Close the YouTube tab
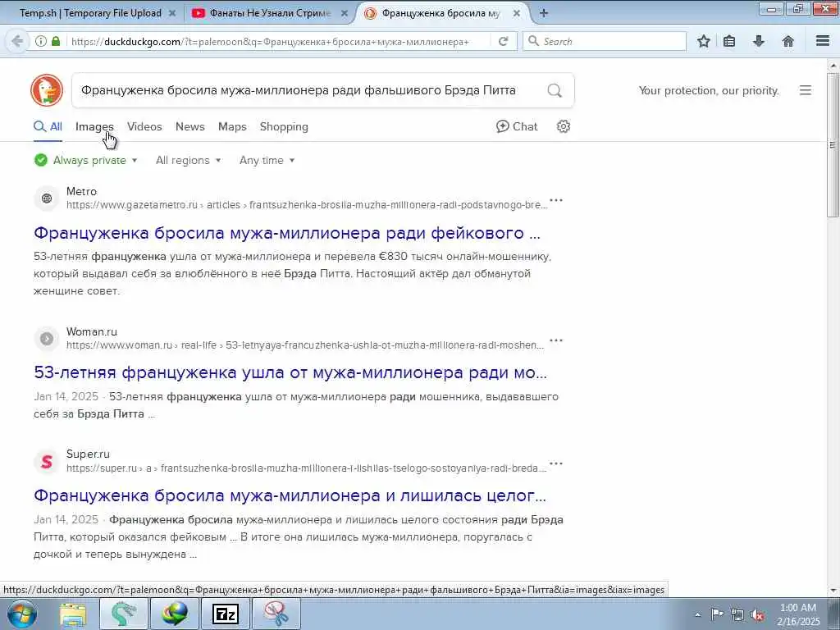 pyautogui.click(x=344, y=13)
